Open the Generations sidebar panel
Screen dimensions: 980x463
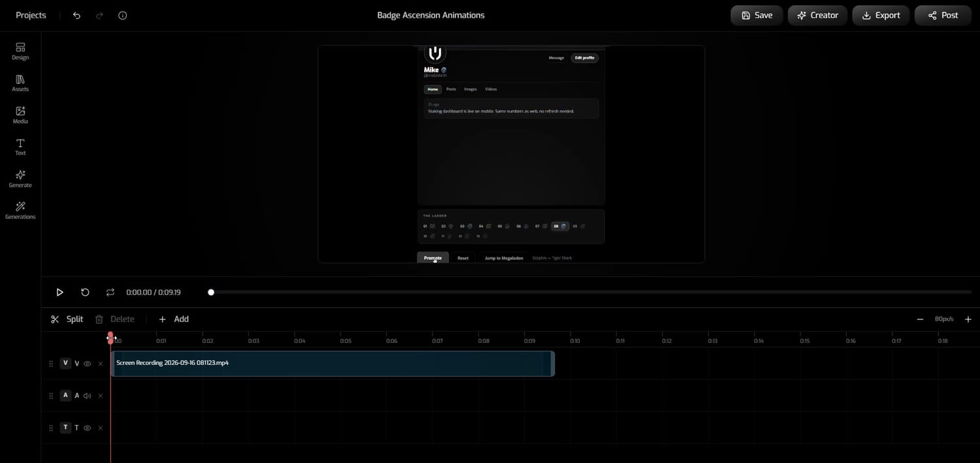pyautogui.click(x=20, y=210)
